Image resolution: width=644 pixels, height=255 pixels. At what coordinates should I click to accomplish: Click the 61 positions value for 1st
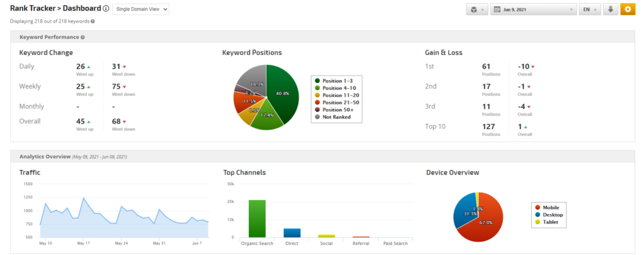[486, 66]
